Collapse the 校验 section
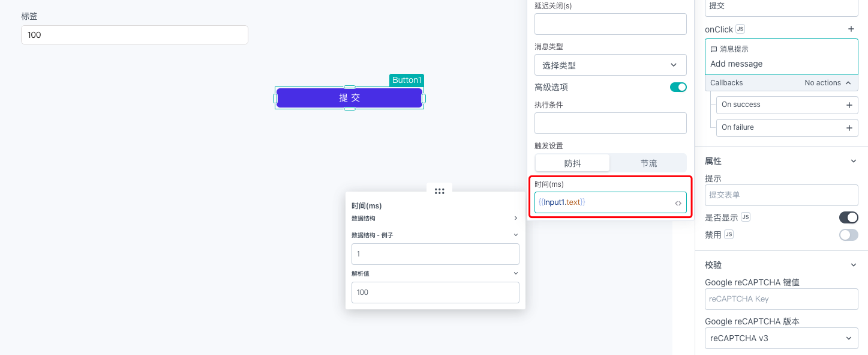868x355 pixels. [x=854, y=264]
